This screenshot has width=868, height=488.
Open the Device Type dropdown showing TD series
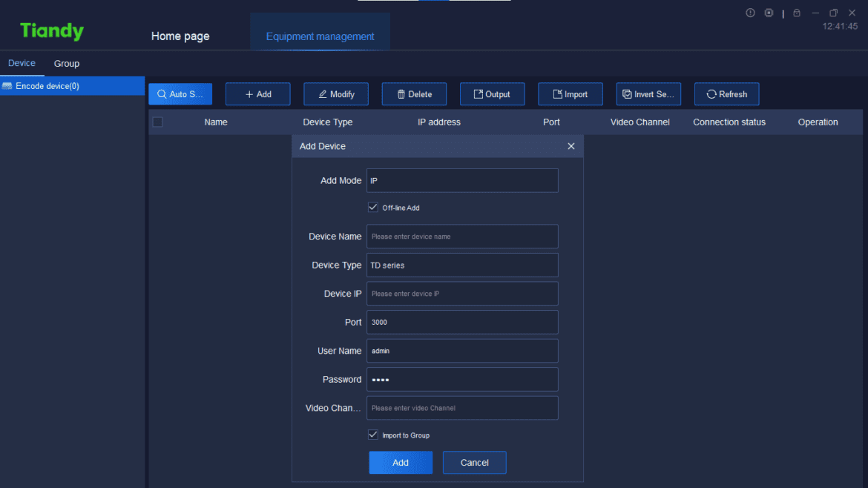pos(461,265)
